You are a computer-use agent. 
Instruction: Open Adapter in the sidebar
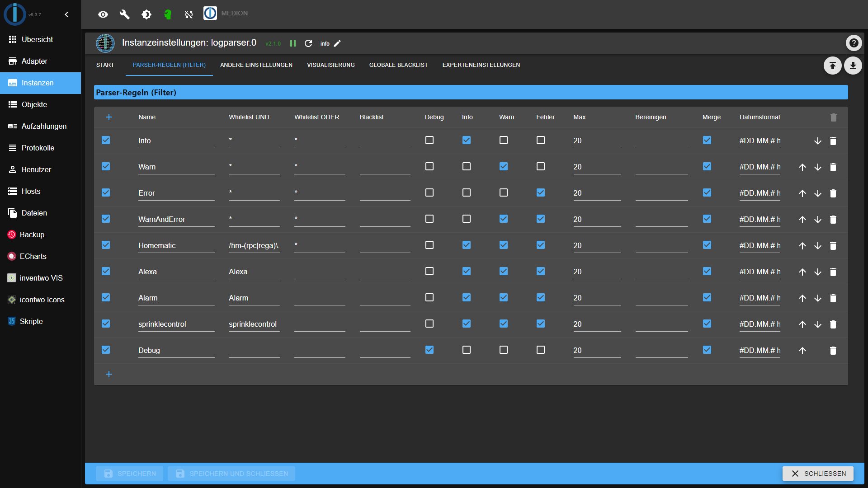[40, 61]
